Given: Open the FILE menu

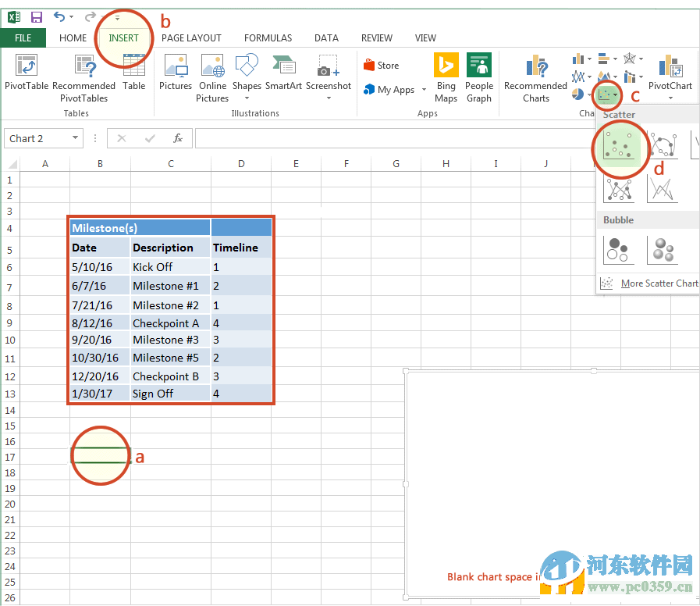Looking at the screenshot, I should click(x=24, y=37).
